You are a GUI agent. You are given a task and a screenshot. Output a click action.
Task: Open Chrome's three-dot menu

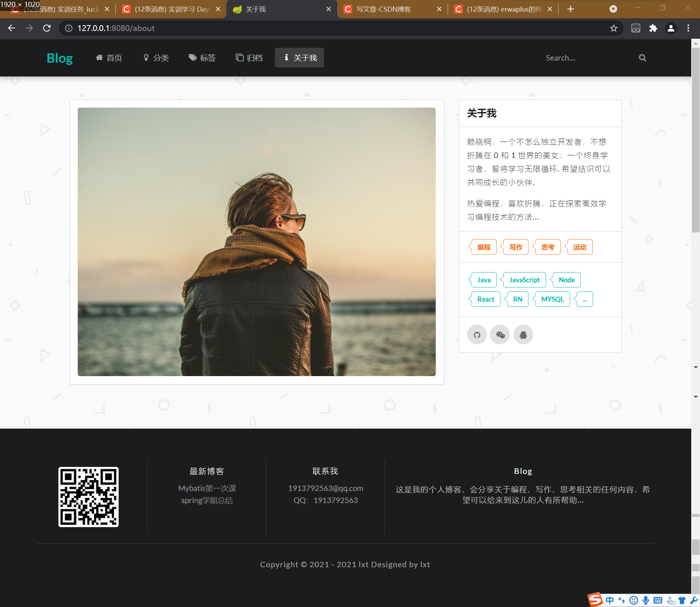[x=688, y=28]
